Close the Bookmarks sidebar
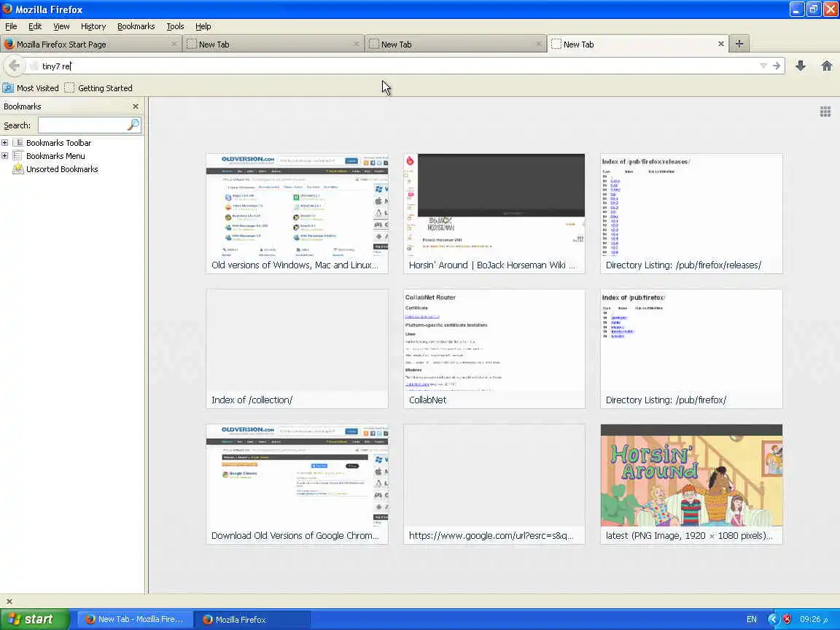Viewport: 840px width, 630px height. (x=136, y=106)
